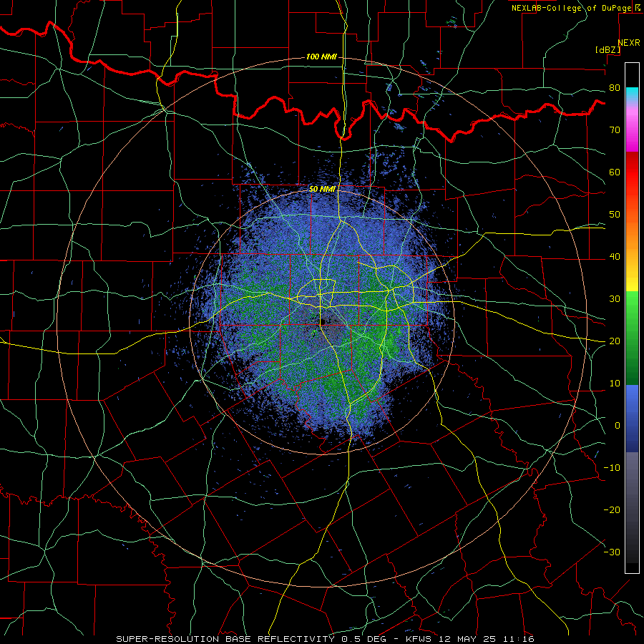Click the 40 dBZ scale value
Viewport: 644px width, 644px height.
[x=615, y=257]
